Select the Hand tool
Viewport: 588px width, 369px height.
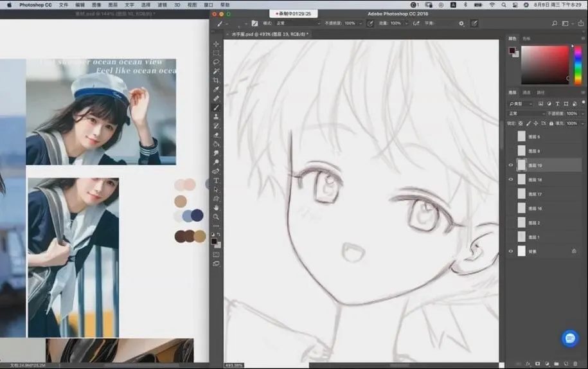click(x=216, y=208)
